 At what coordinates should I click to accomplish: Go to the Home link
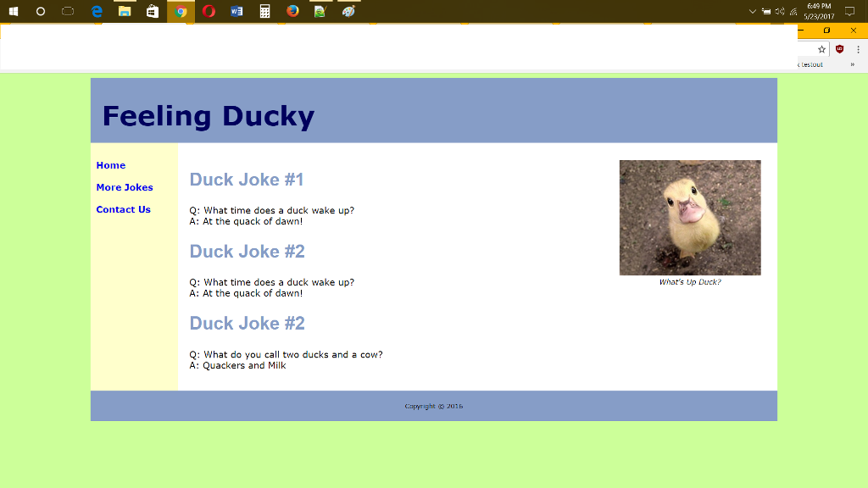click(110, 165)
